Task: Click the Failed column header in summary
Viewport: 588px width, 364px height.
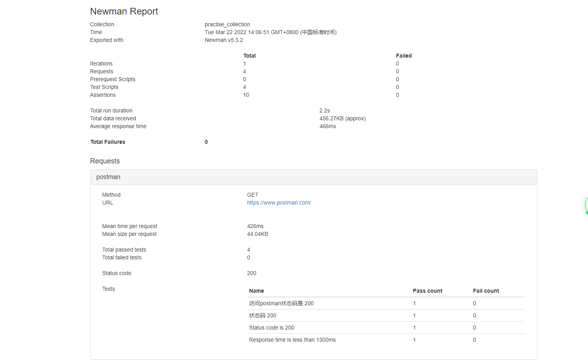Action: tap(404, 56)
